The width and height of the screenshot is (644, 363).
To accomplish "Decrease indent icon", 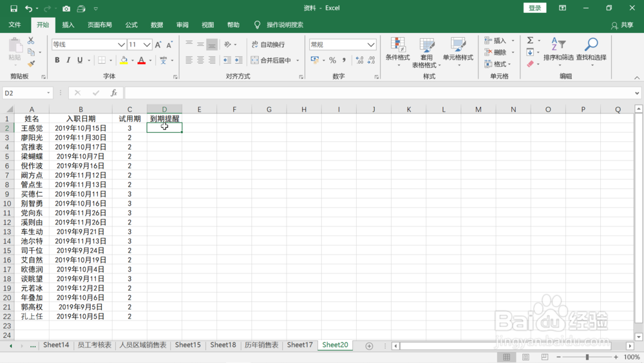I will pos(227,60).
